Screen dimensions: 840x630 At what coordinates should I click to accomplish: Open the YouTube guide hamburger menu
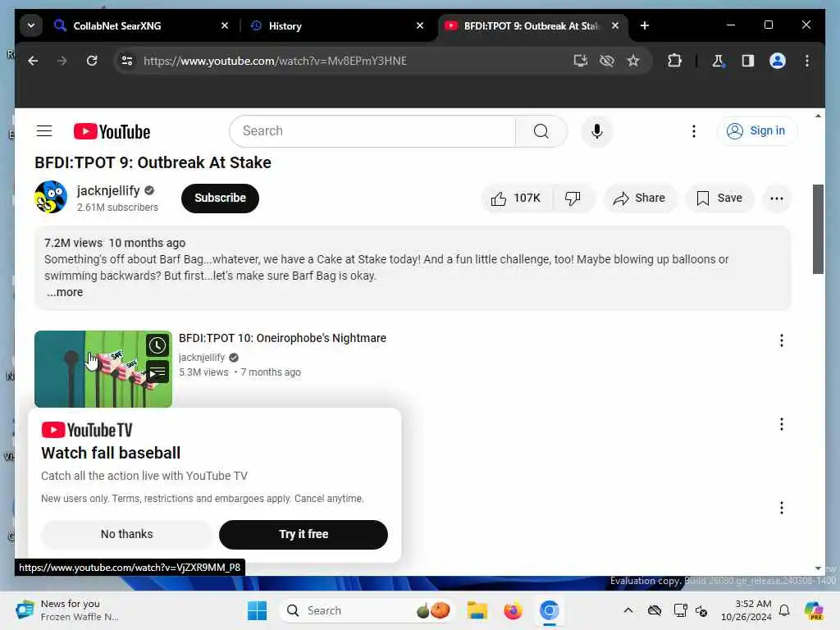pos(44,131)
